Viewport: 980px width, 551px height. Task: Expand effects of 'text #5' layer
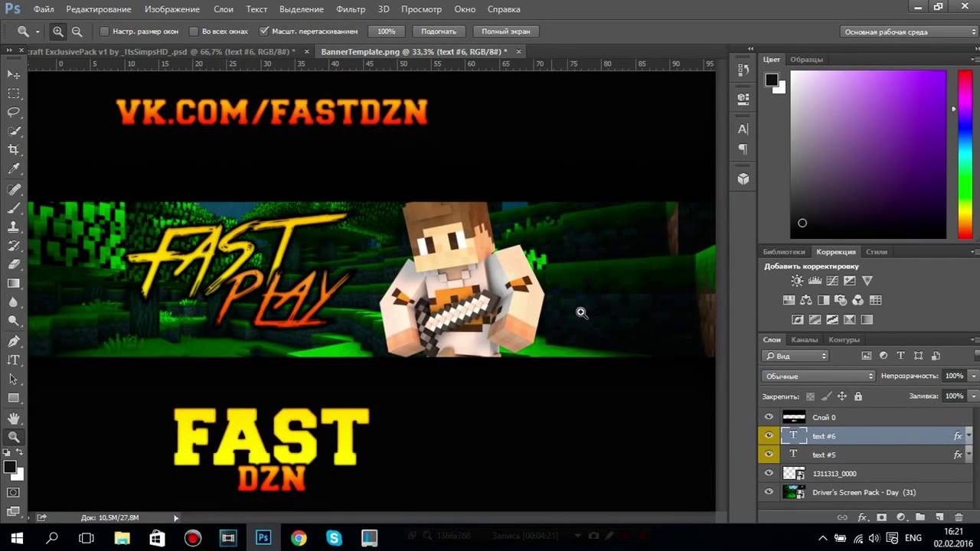pos(969,455)
